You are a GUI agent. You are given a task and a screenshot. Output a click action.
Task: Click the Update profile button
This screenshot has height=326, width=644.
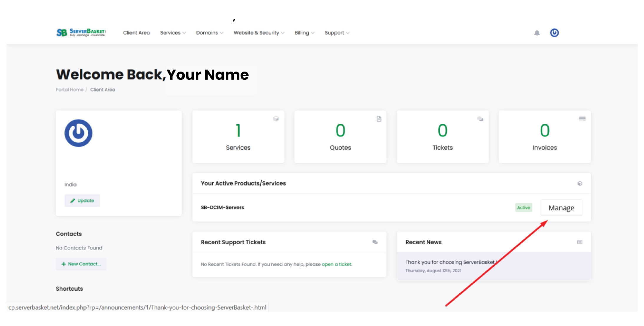tap(82, 201)
